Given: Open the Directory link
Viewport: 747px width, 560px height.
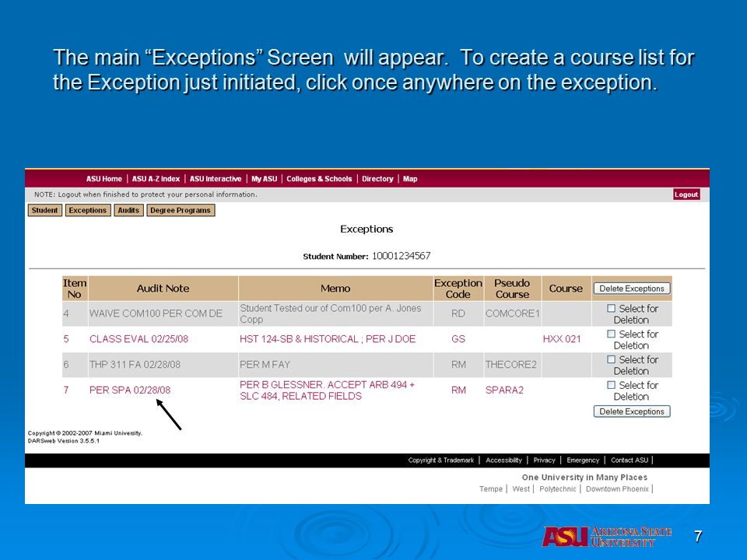Looking at the screenshot, I should 377,179.
